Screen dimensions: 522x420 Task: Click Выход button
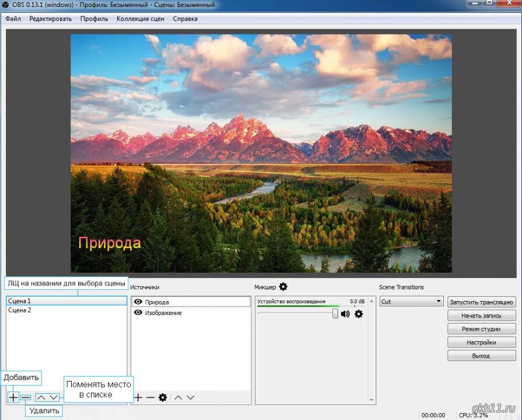click(481, 355)
